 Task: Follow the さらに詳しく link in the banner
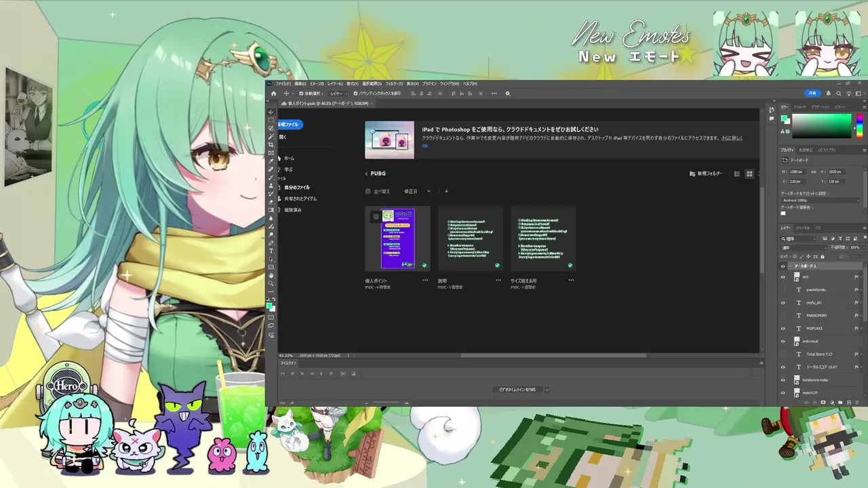click(x=732, y=138)
